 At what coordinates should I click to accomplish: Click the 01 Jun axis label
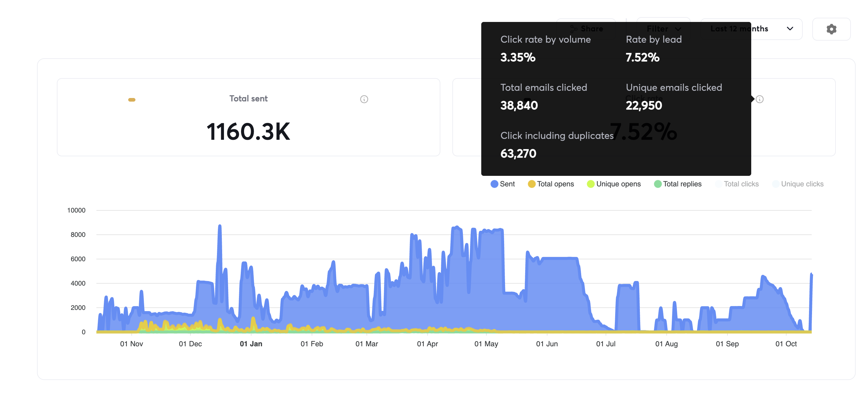pyautogui.click(x=547, y=344)
